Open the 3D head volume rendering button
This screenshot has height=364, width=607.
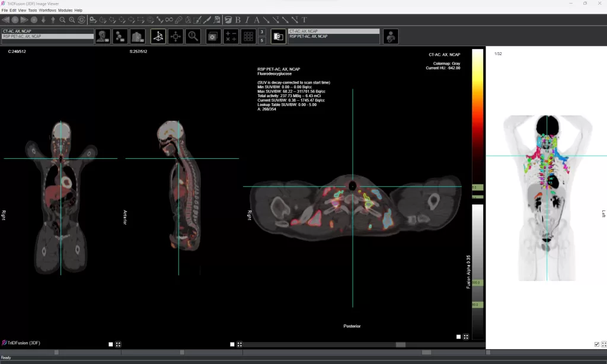pos(103,36)
